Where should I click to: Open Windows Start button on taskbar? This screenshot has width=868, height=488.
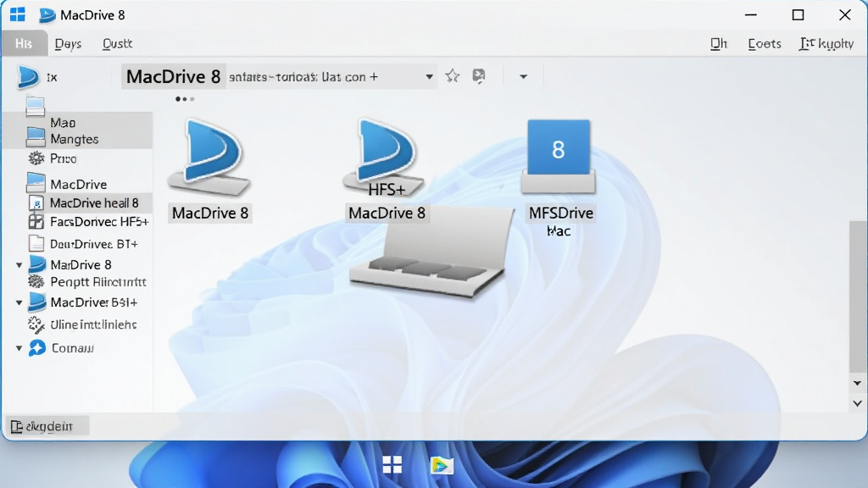[x=392, y=465]
